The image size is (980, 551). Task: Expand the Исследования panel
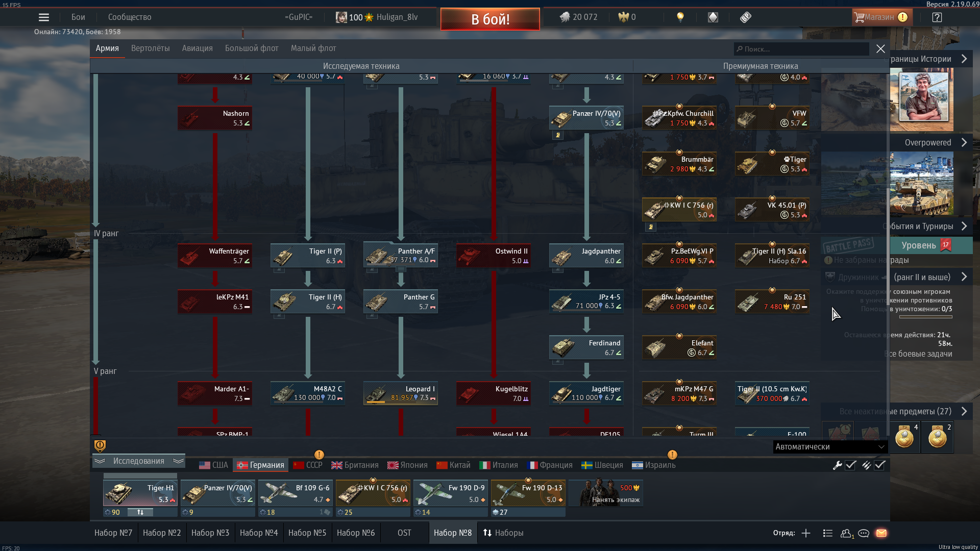click(x=139, y=461)
